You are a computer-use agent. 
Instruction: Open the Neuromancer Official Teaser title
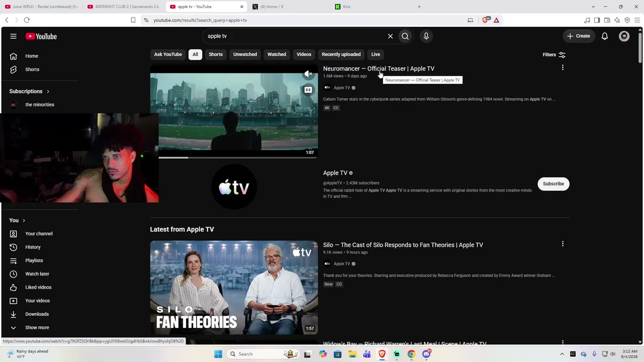click(x=378, y=68)
